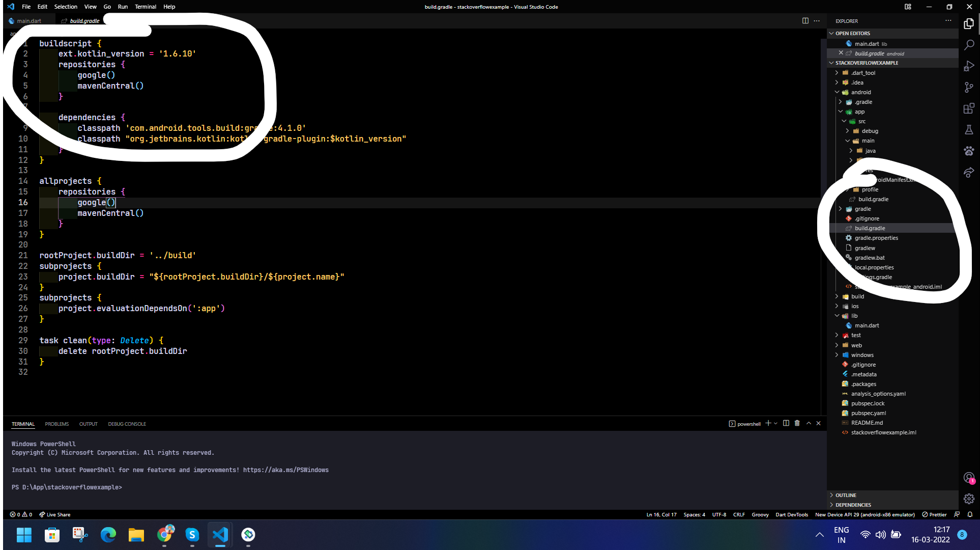Image resolution: width=980 pixels, height=550 pixels.
Task: Open the paw-shaped extension view
Action: (969, 151)
